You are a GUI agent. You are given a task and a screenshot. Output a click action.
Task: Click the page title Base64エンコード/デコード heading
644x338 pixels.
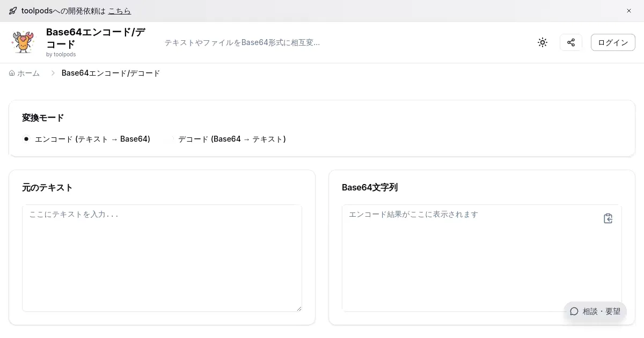(x=96, y=38)
